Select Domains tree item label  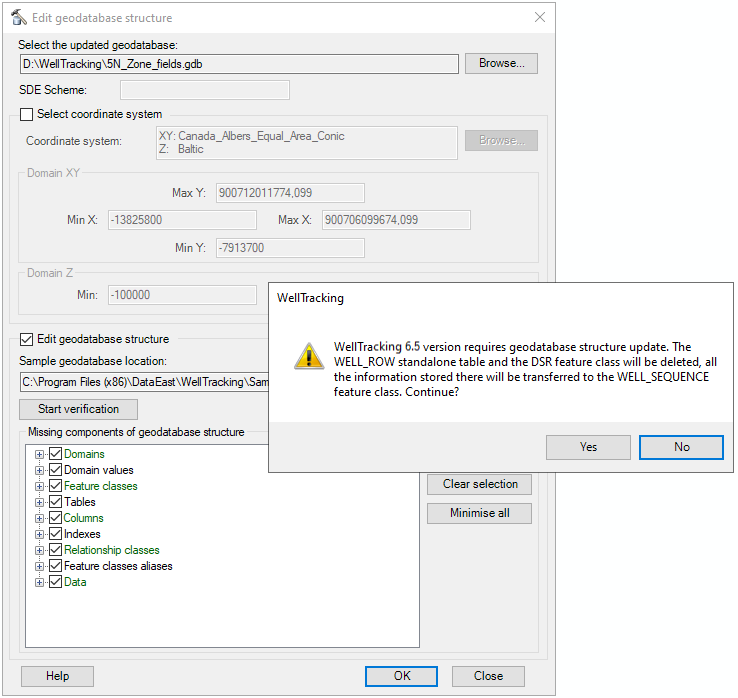tap(84, 454)
